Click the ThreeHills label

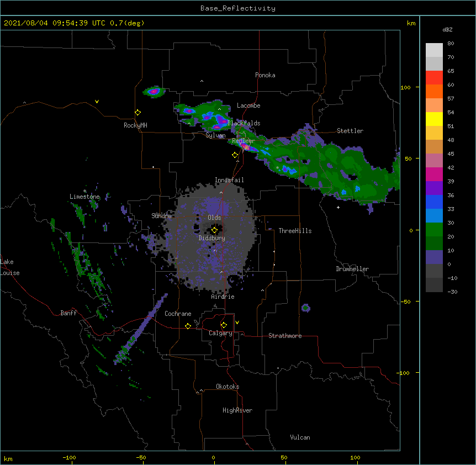tap(295, 231)
